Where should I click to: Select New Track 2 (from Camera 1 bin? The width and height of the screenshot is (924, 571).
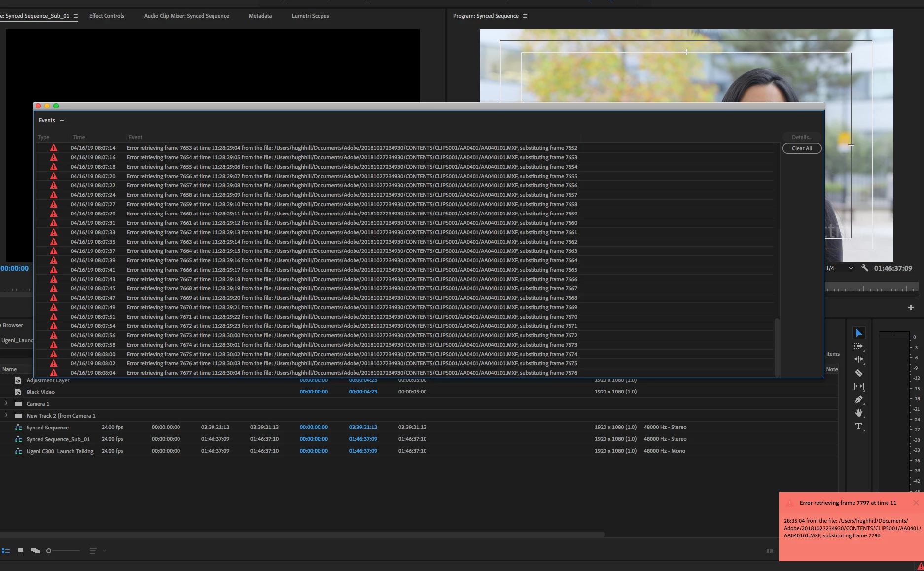click(61, 416)
